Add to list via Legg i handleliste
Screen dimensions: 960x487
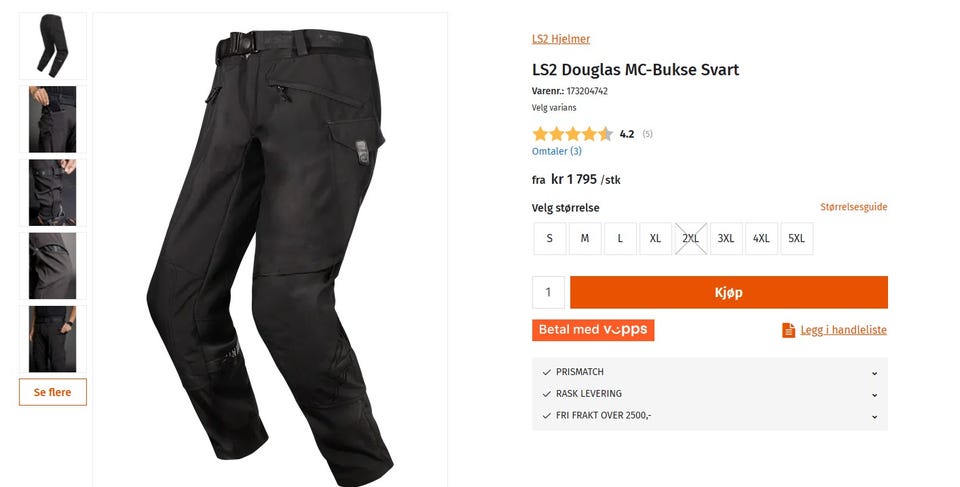[x=843, y=330]
